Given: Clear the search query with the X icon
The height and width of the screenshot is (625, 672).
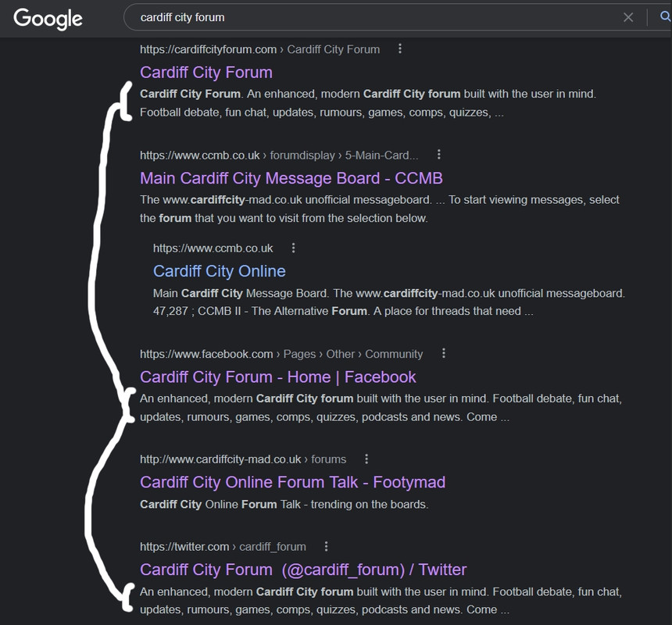Looking at the screenshot, I should coord(628,16).
